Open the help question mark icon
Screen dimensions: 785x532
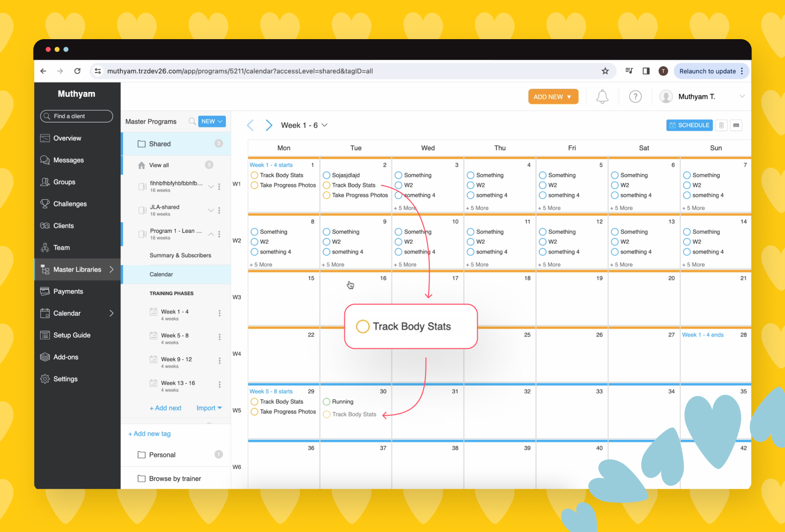click(x=635, y=96)
